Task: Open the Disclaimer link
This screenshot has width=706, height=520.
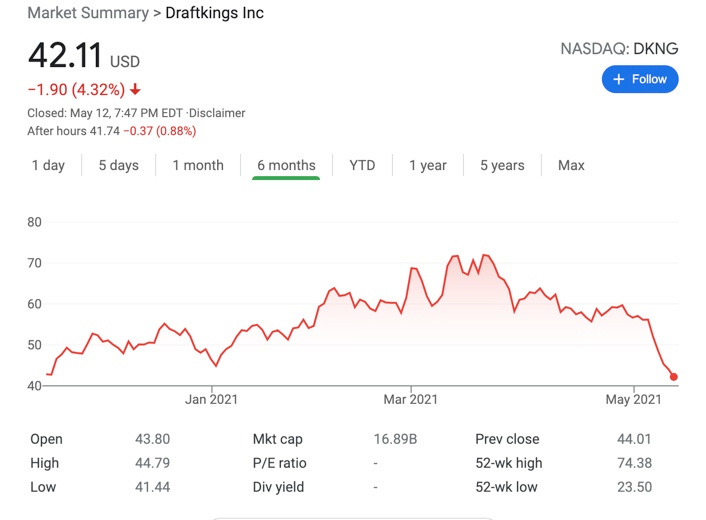Action: (x=217, y=113)
